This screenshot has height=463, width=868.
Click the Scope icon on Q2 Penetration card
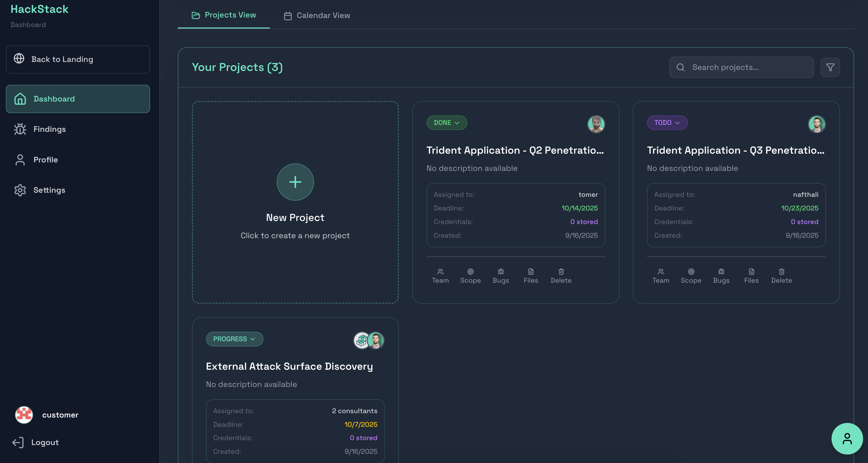coord(470,275)
